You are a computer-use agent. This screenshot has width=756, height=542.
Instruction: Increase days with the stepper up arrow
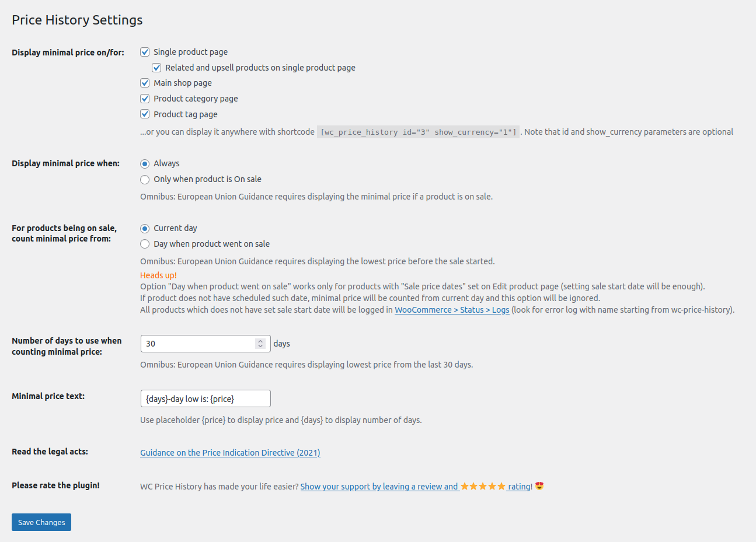pyautogui.click(x=260, y=341)
